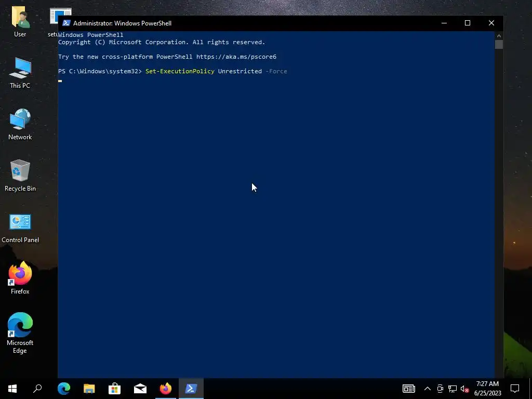This screenshot has width=532, height=399.
Task: Open the clock showing 7:27 AM
Action: (x=487, y=389)
